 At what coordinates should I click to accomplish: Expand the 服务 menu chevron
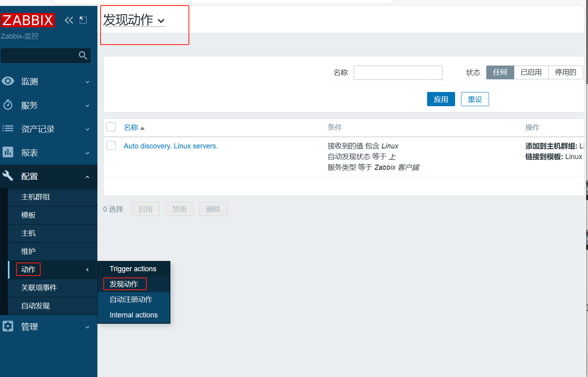click(x=87, y=106)
